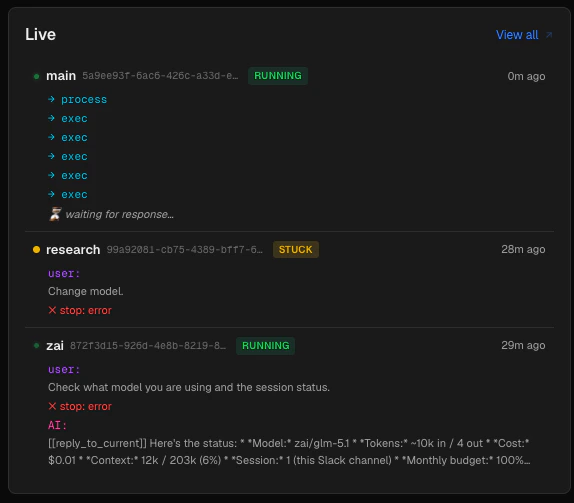
Task: Click the 28m ago timestamp
Action: 523,249
